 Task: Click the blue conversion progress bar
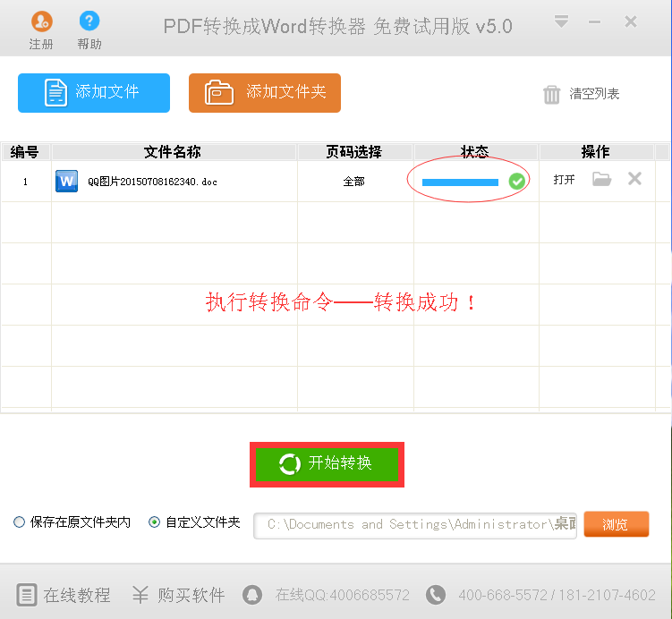[460, 182]
